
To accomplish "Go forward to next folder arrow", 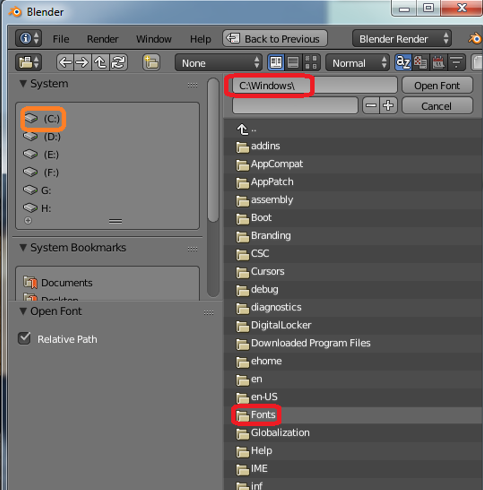I will click(82, 62).
